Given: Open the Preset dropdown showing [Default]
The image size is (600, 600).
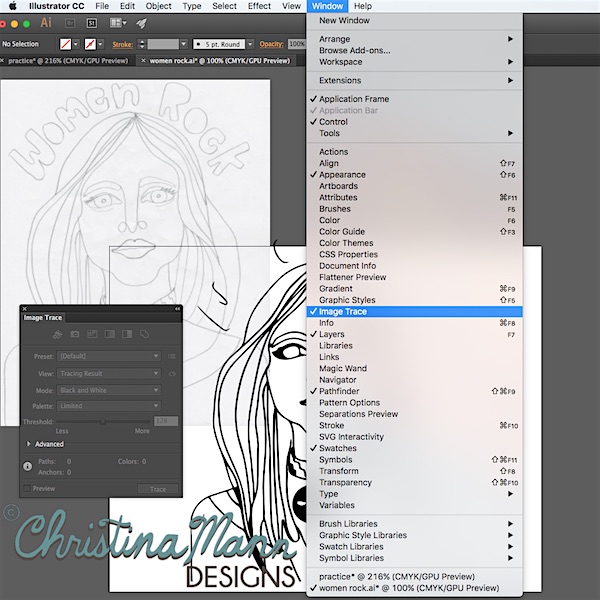Looking at the screenshot, I should point(109,356).
